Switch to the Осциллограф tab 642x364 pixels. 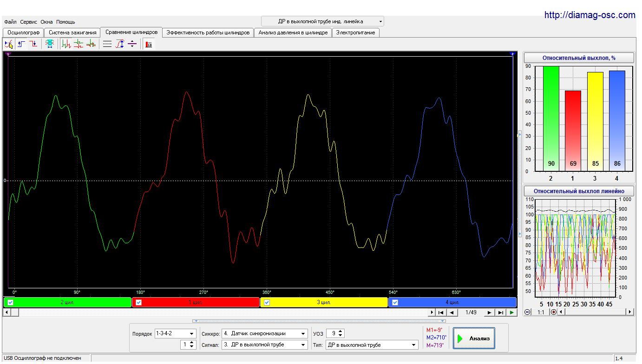pos(23,32)
